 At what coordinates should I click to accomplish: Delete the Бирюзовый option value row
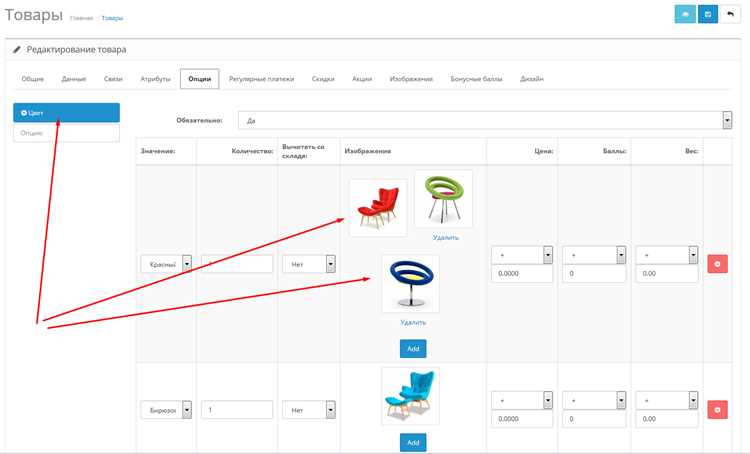click(x=717, y=410)
